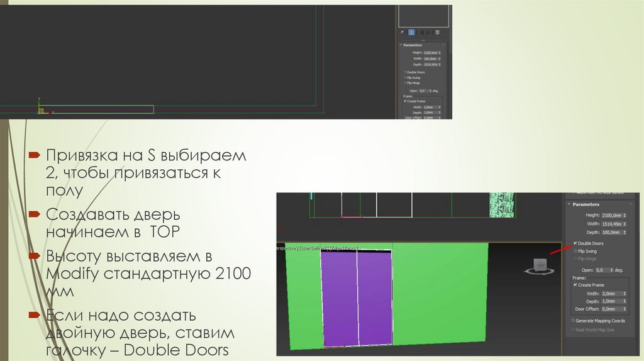
Task: Click the pin stack icon in upper panel
Action: (402, 32)
